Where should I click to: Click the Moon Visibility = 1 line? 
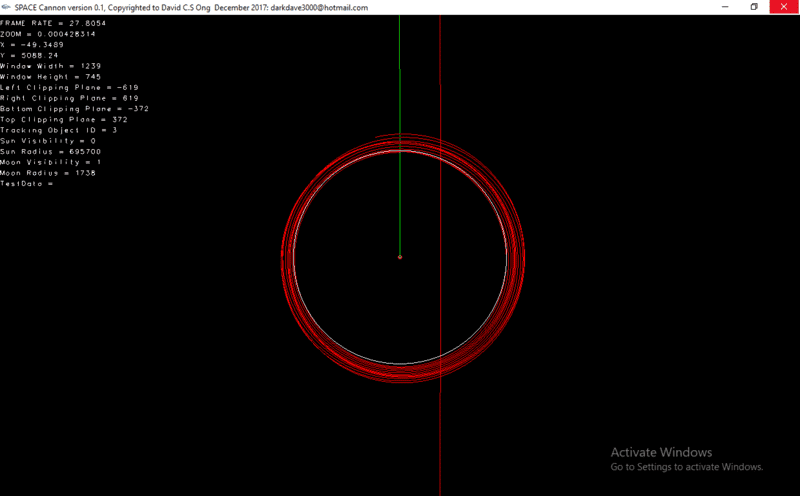(x=50, y=162)
